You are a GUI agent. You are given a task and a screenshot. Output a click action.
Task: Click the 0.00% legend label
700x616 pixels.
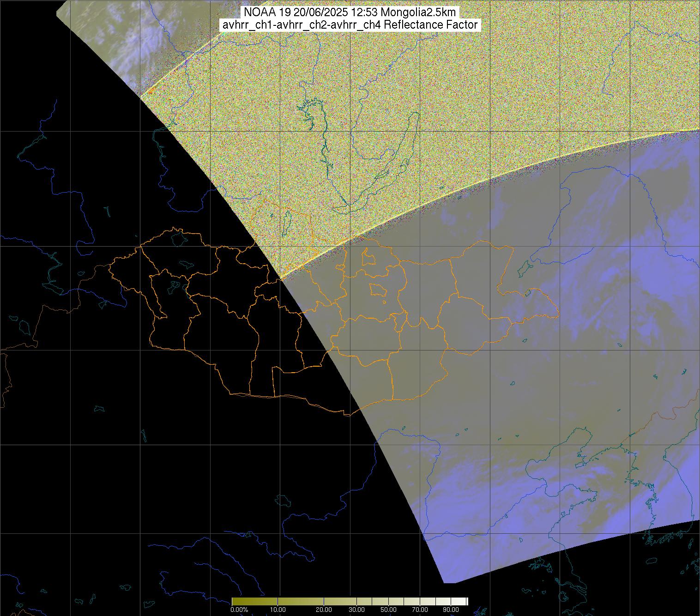click(x=239, y=610)
